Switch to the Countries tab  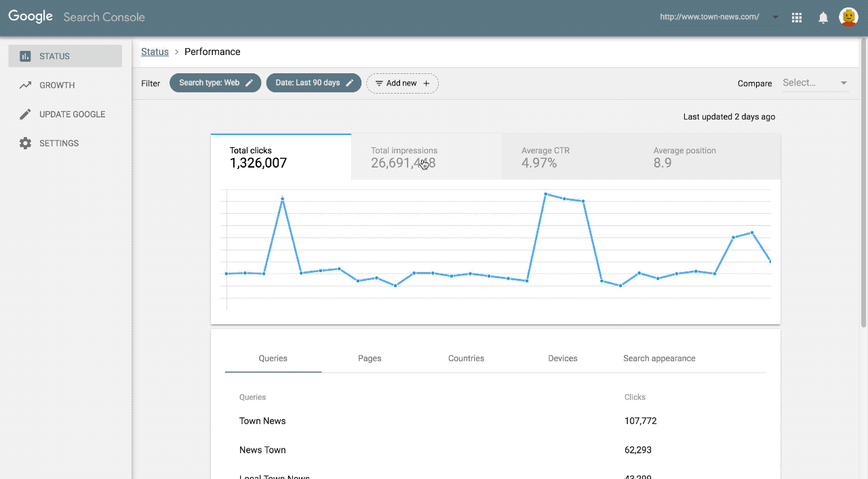tap(466, 358)
